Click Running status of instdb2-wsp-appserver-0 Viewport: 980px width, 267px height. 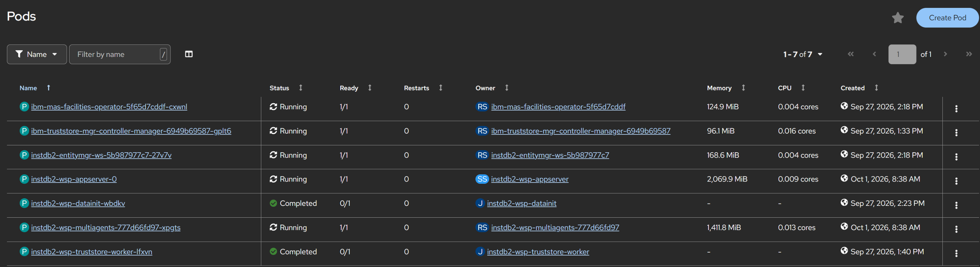click(288, 179)
